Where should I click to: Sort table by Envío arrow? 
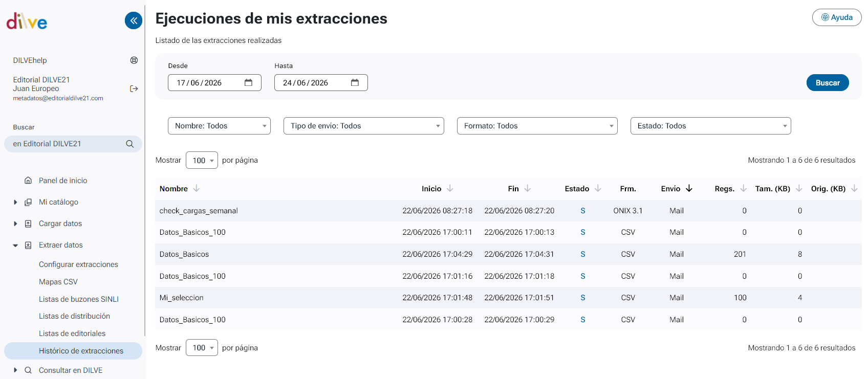689,189
